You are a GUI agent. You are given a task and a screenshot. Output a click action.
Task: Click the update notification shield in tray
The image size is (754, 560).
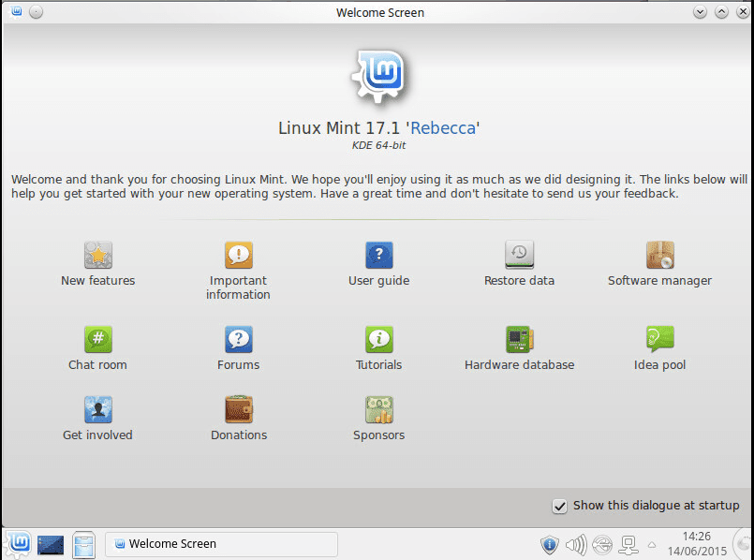(x=549, y=544)
